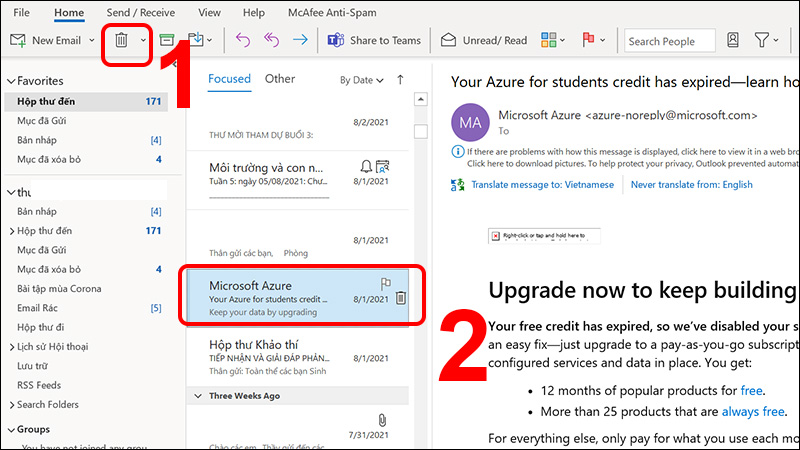
Task: Click the MA sender avatar
Action: (x=470, y=122)
